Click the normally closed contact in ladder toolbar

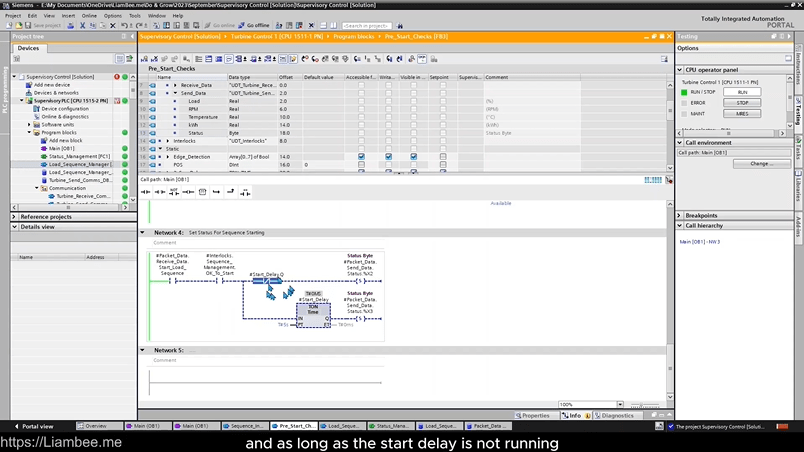coord(160,191)
